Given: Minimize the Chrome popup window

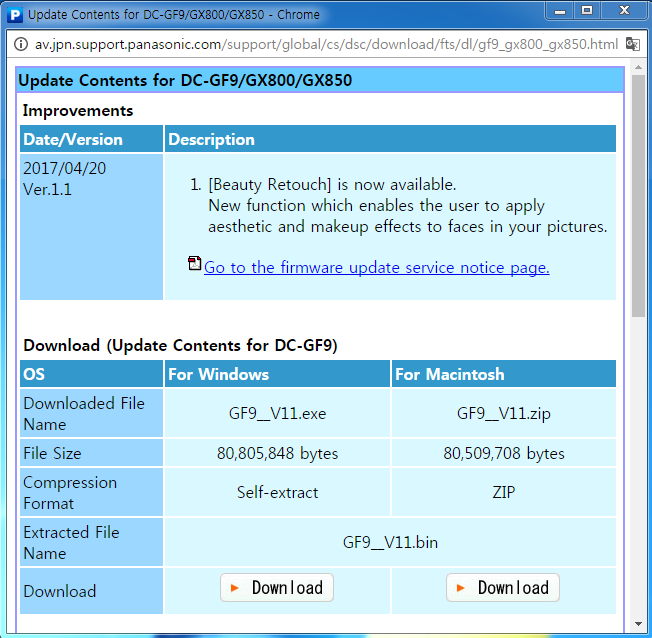Looking at the screenshot, I should (560, 11).
